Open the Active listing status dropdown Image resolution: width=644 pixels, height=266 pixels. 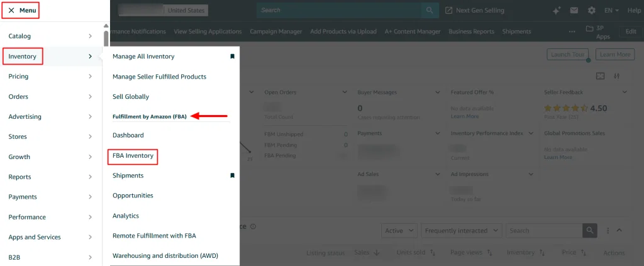[x=399, y=231]
